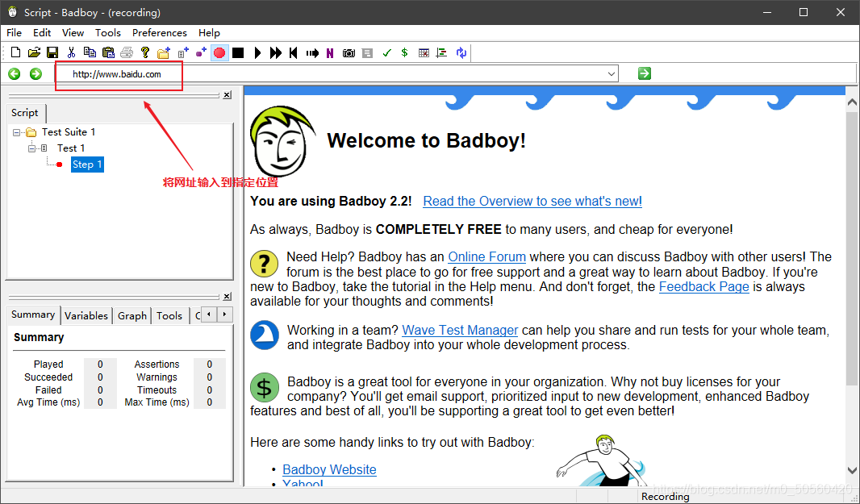Open the Badboy Website link
Image resolution: width=860 pixels, height=504 pixels.
330,469
